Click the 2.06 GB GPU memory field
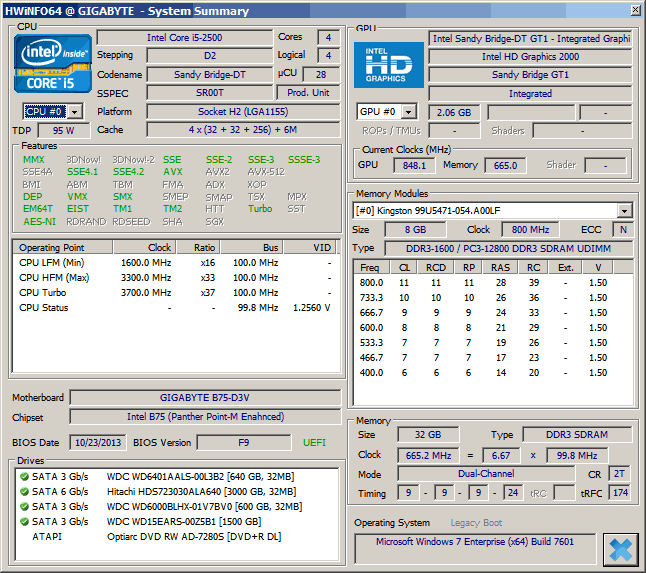This screenshot has height=573, width=646. point(454,112)
